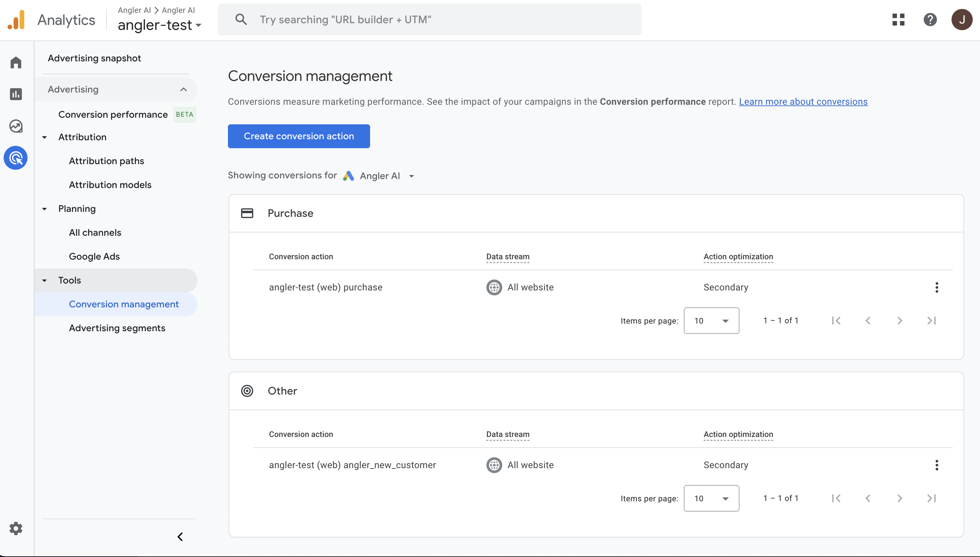Click globe icon in angler_new_customer row
Viewport: 980px width, 557px height.
point(494,465)
